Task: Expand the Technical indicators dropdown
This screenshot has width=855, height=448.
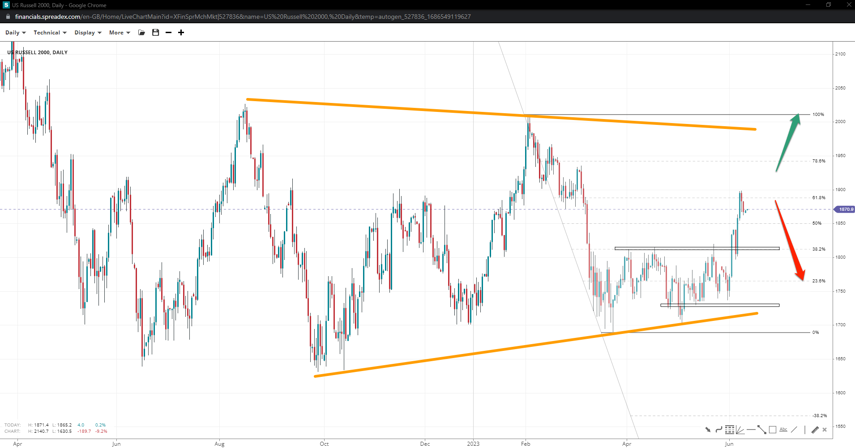Action: (x=50, y=33)
